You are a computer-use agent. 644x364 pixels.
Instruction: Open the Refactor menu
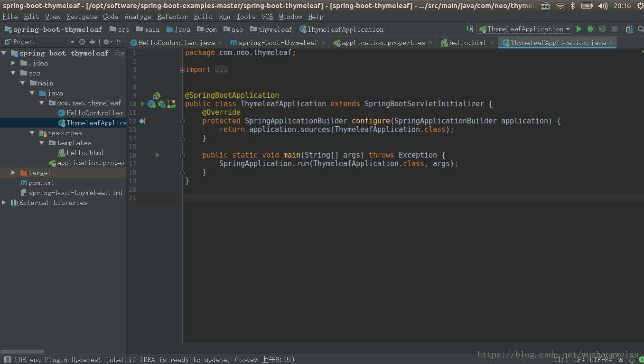[172, 17]
